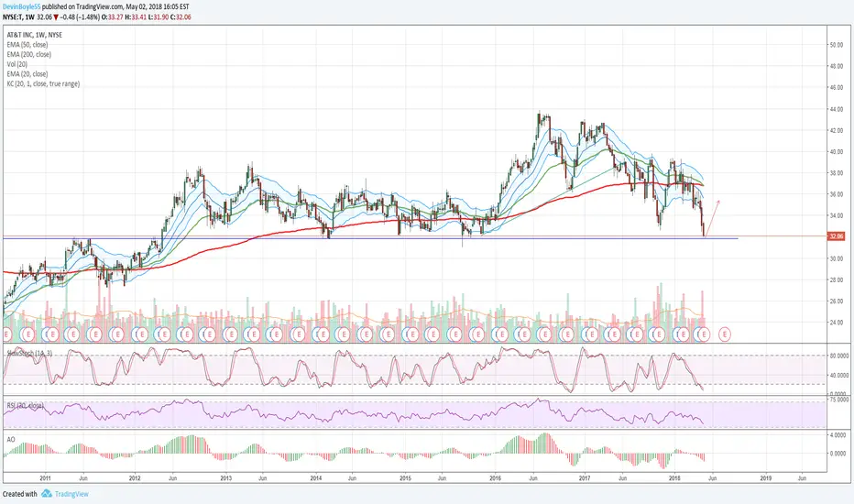Select the AO oscillator pane label
The height and width of the screenshot is (504, 854).
pos(11,439)
